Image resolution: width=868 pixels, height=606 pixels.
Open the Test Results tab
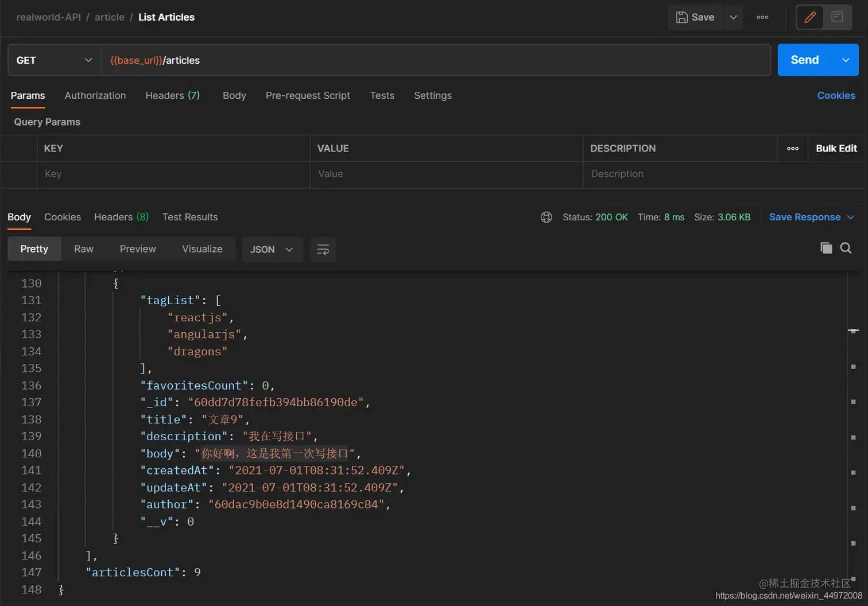[x=190, y=217]
